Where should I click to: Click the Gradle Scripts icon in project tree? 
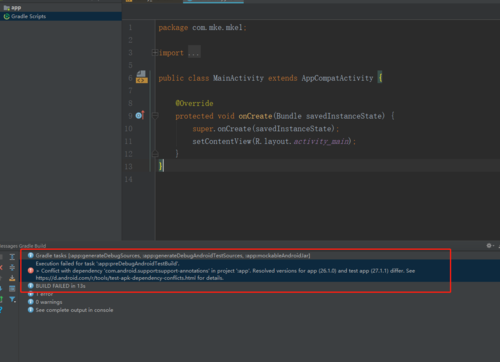(6, 16)
